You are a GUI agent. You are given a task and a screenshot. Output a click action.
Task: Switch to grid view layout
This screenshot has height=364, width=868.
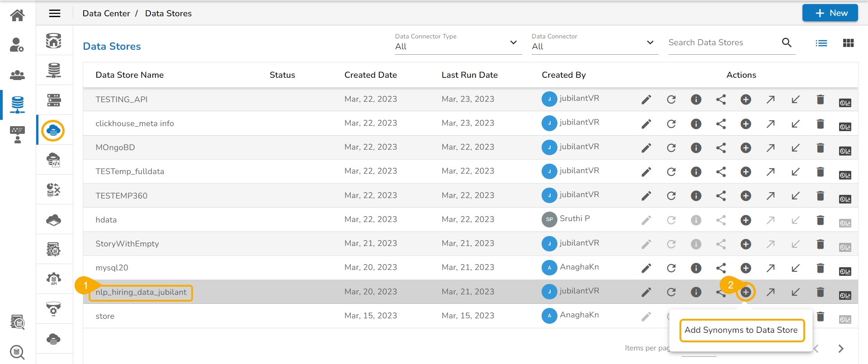pyautogui.click(x=848, y=43)
